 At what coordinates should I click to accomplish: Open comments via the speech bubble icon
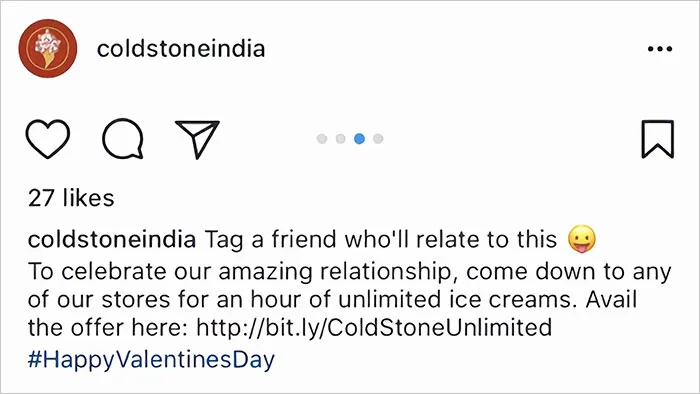[123, 139]
